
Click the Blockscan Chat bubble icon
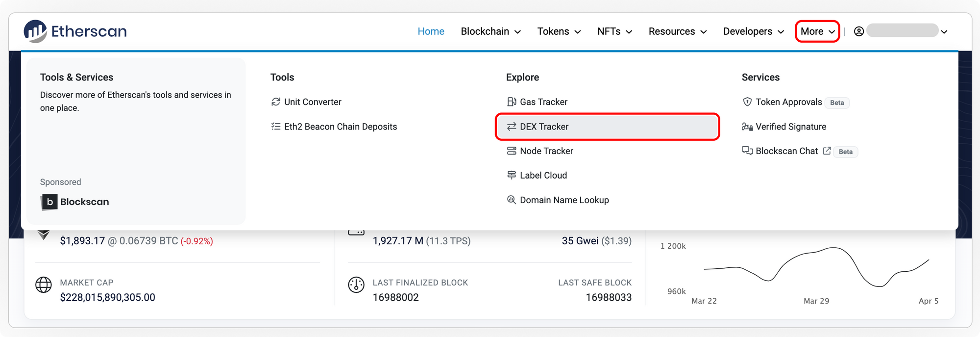coord(747,151)
